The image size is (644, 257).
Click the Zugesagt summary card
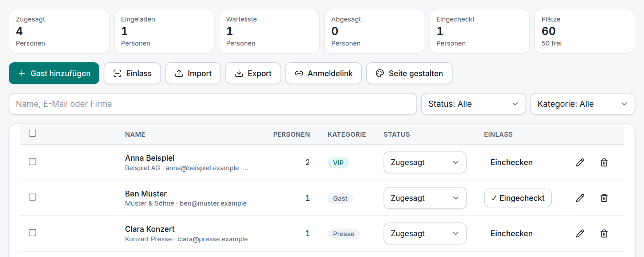click(x=59, y=31)
